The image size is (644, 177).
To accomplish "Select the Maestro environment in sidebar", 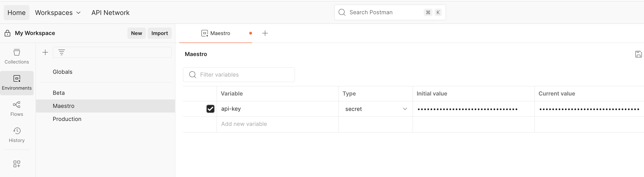I will pos(105,106).
